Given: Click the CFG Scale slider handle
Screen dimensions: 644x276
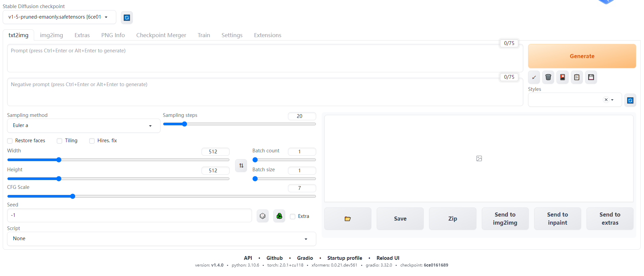Looking at the screenshot, I should [73, 196].
